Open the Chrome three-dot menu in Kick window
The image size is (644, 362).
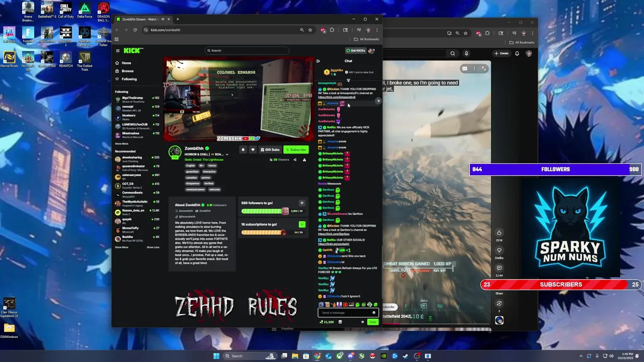[x=376, y=30]
